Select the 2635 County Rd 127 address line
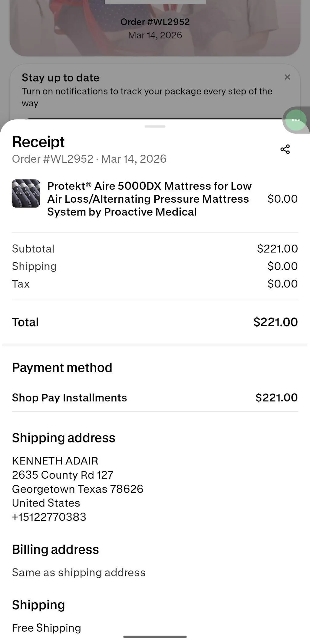Screen dimensions: 310x644 (63, 475)
